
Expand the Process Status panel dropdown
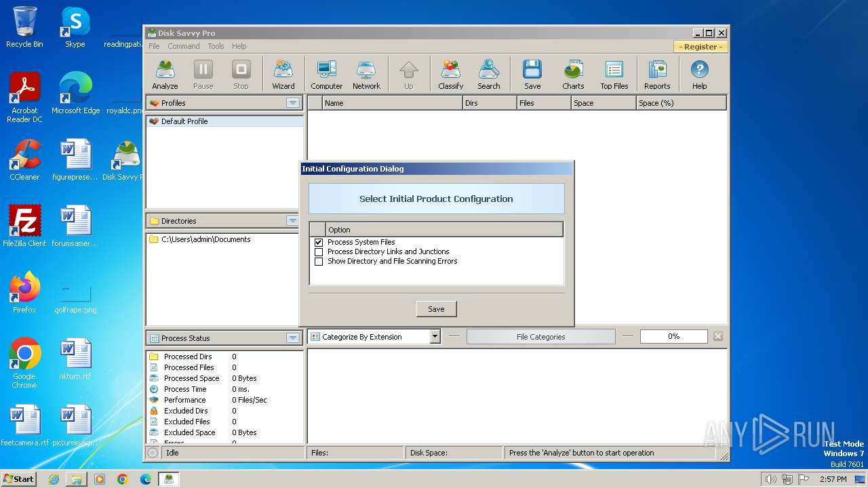(293, 338)
